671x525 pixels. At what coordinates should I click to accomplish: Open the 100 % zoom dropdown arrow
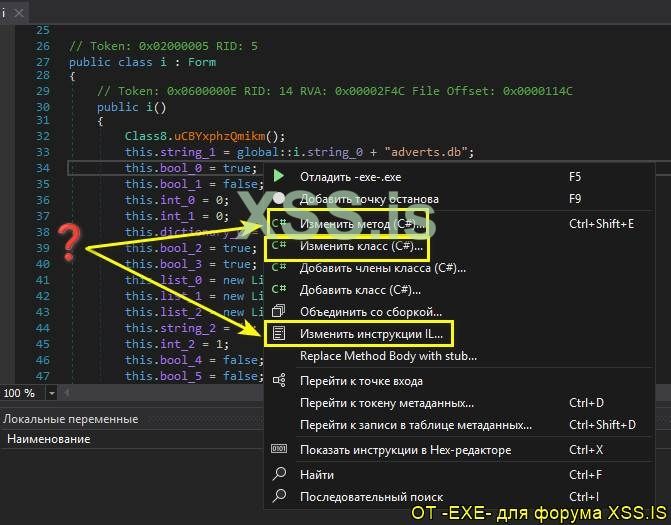click(x=51, y=393)
